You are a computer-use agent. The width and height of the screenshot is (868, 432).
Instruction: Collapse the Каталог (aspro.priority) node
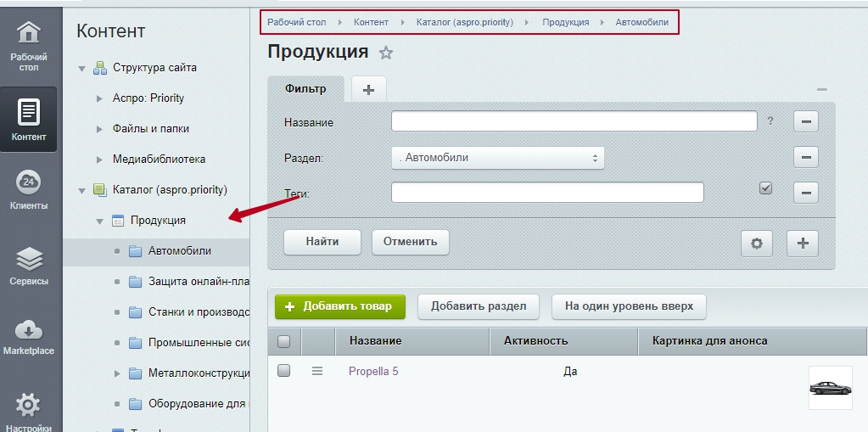(x=82, y=190)
